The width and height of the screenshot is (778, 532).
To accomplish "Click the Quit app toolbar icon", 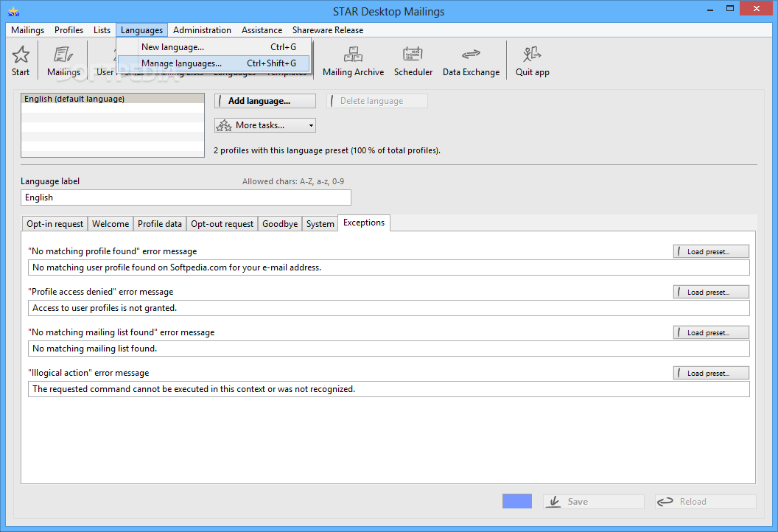I will coord(532,60).
